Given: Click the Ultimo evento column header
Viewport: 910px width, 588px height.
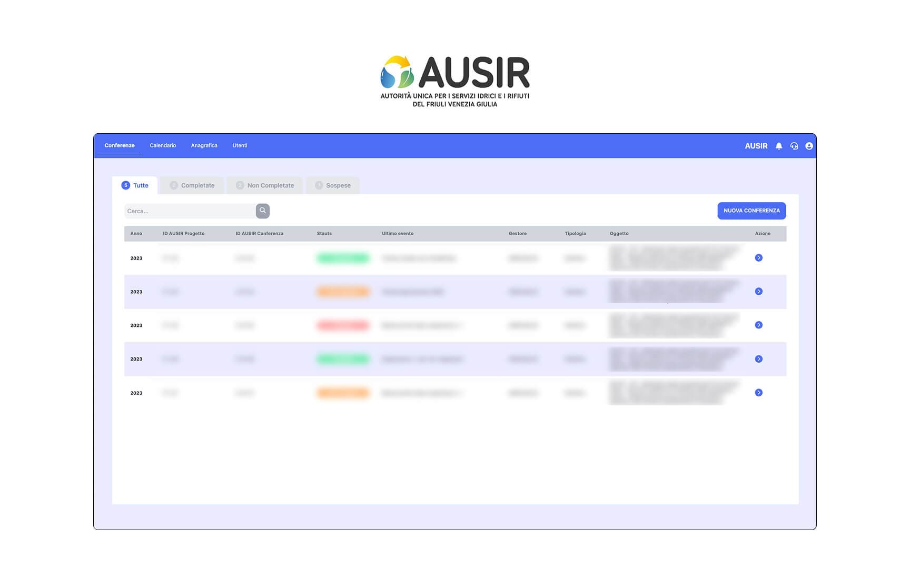Looking at the screenshot, I should pyautogui.click(x=398, y=233).
